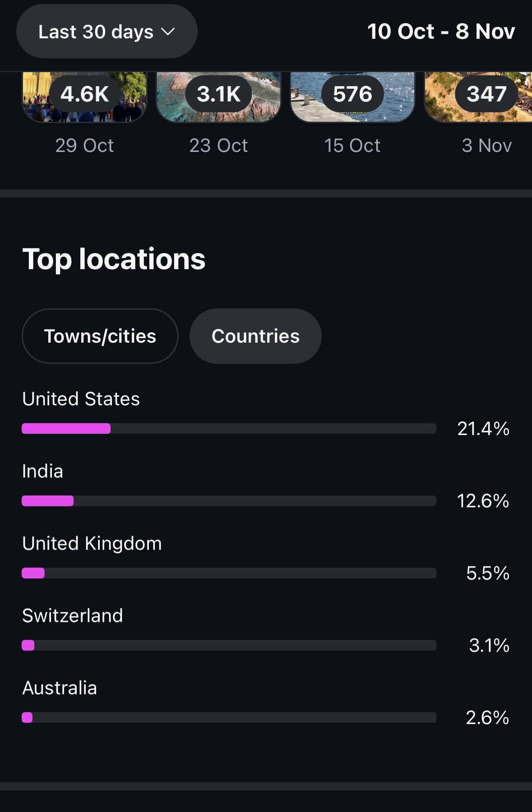
Task: Tap the 3.1K view count badge
Action: tap(219, 94)
